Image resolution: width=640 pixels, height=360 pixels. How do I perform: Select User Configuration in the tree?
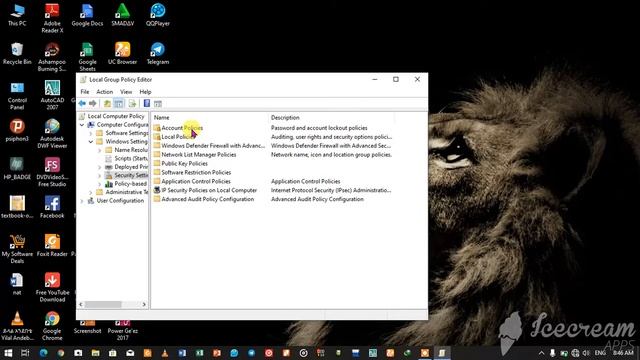[120, 201]
